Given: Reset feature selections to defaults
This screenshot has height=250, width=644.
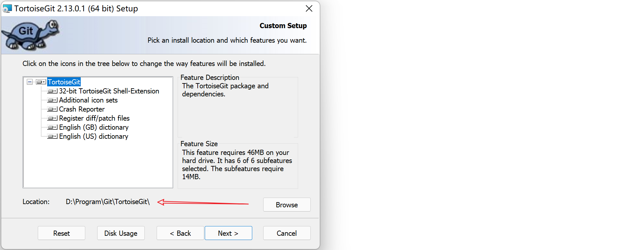Looking at the screenshot, I should [61, 233].
